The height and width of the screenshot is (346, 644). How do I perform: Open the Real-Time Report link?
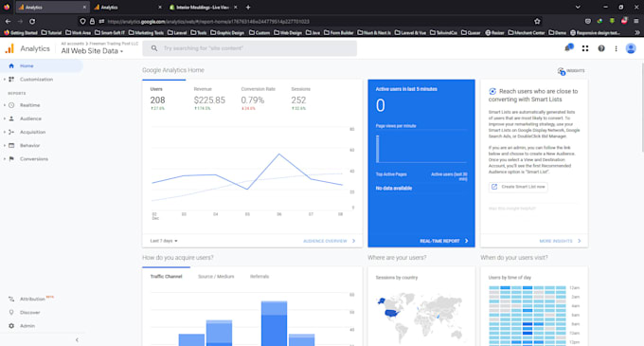(x=444, y=241)
